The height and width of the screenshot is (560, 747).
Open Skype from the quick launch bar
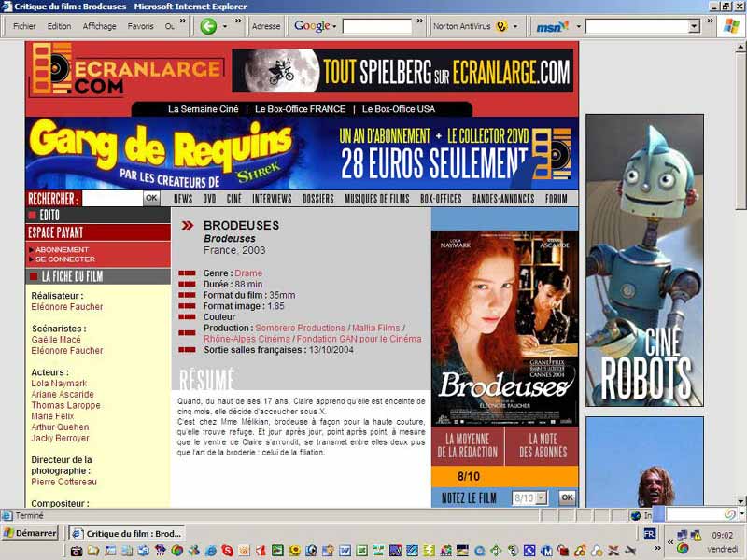227,551
